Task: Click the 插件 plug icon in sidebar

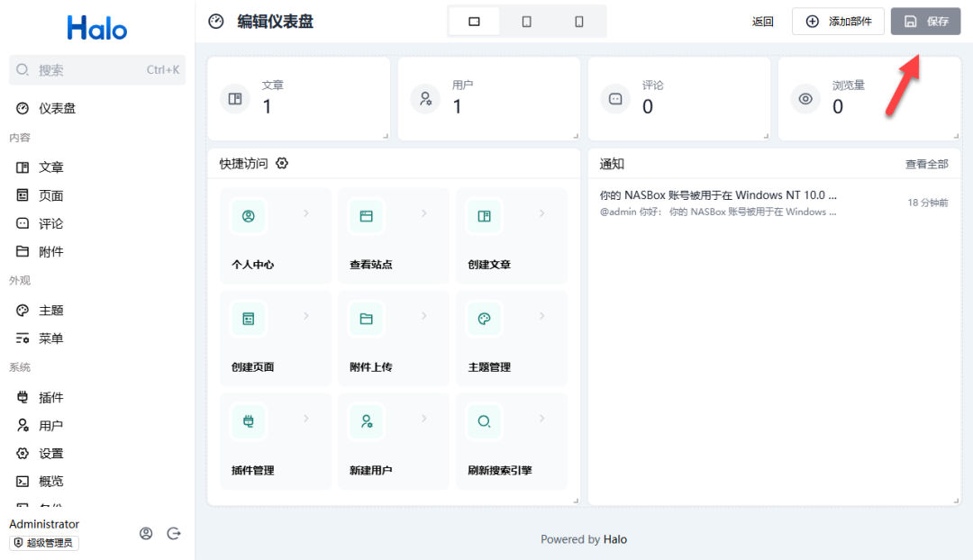Action: pos(23,397)
